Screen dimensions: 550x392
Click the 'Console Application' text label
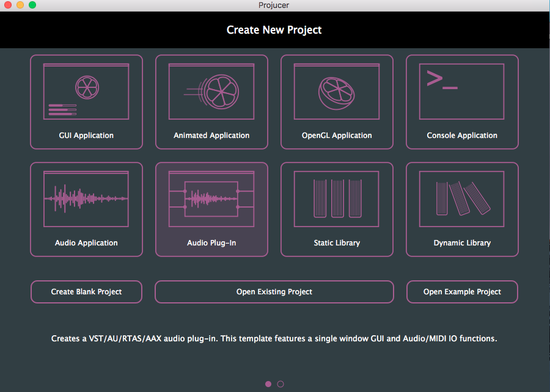click(462, 136)
